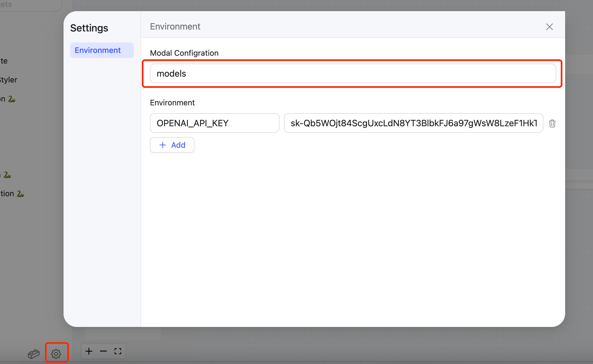Screen dimensions: 593x364
Task: Delete the OPENAI_API_KEY variable via trash icon
Action: tap(552, 123)
